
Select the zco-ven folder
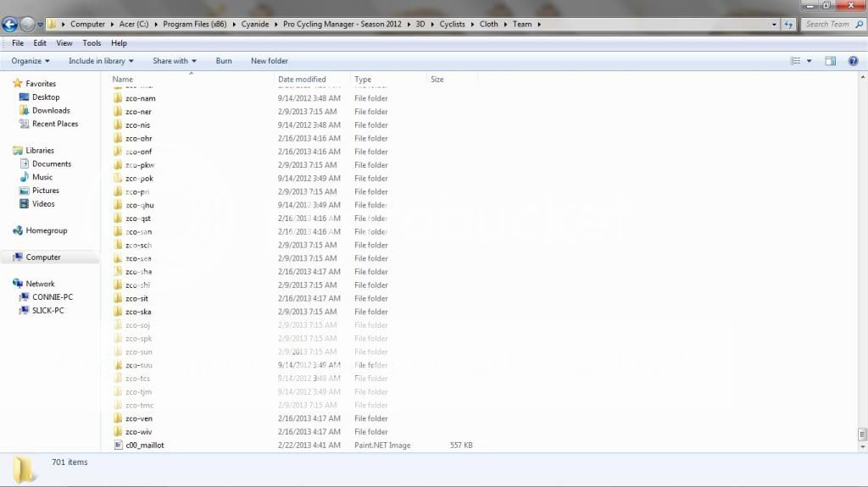(138, 418)
